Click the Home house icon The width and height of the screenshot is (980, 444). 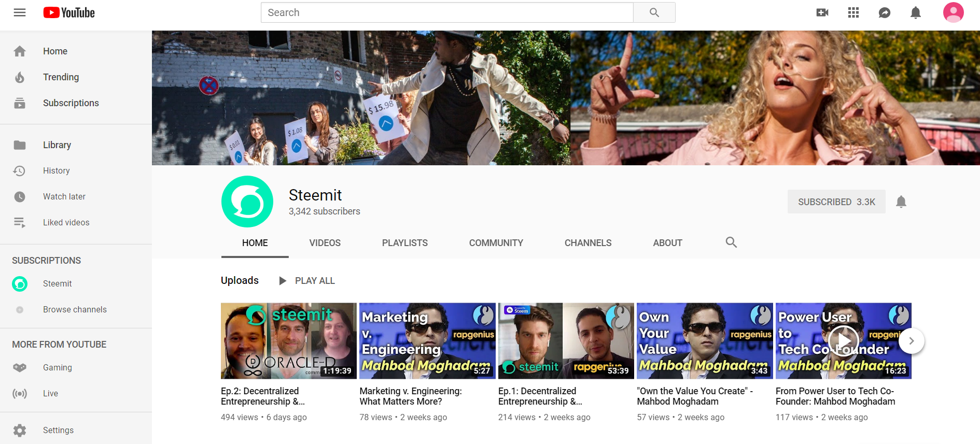[x=20, y=51]
